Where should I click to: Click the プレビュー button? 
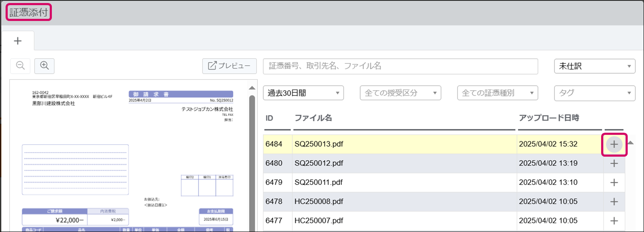click(229, 66)
